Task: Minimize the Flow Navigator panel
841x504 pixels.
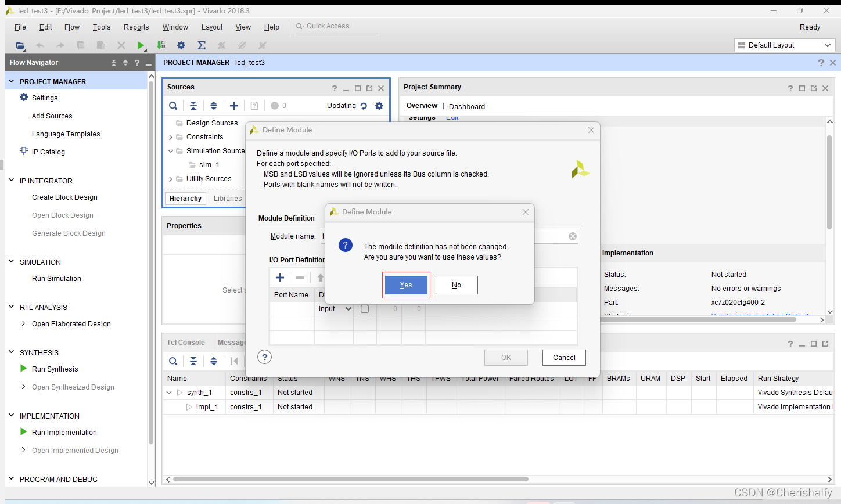Action: [x=149, y=63]
